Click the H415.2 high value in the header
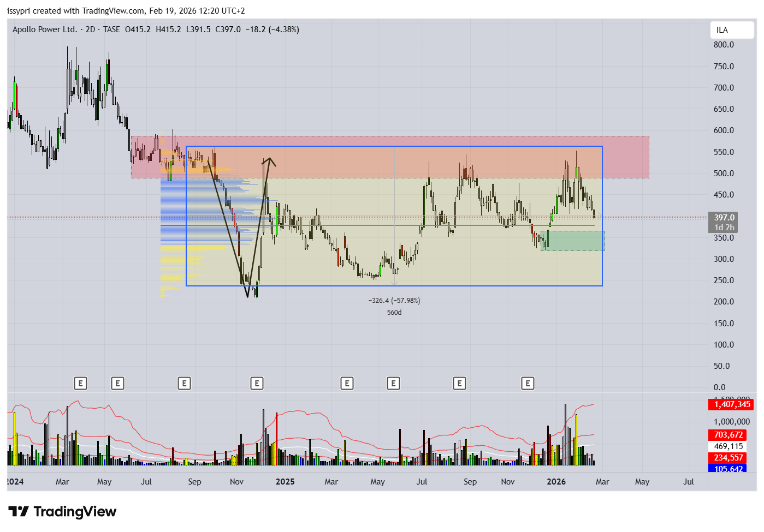The image size is (764, 532). pyautogui.click(x=168, y=29)
